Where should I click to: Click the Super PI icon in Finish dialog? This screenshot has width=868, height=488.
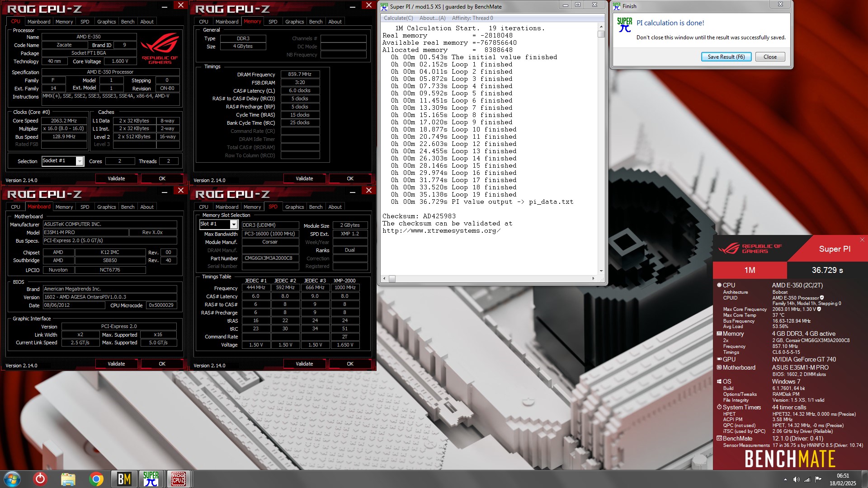tap(625, 24)
